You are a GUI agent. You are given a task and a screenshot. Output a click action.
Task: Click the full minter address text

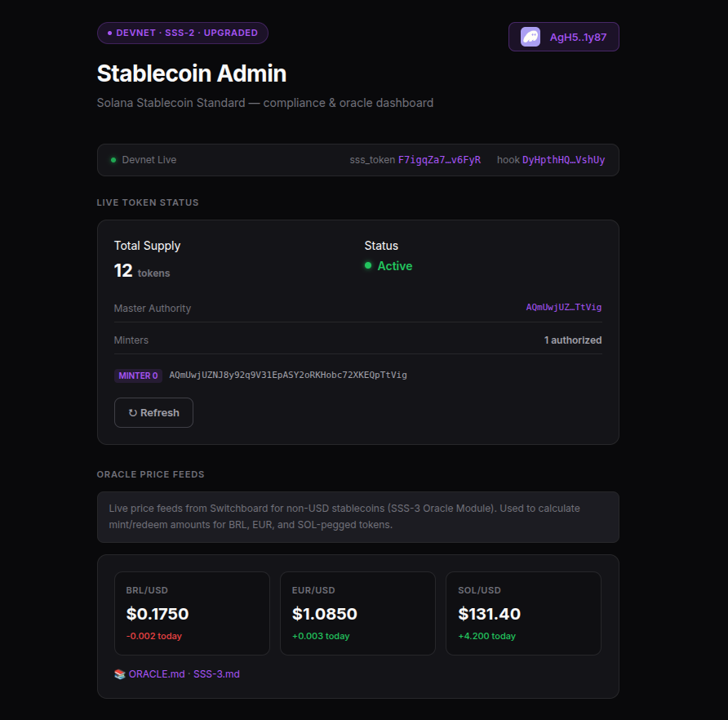click(x=287, y=376)
